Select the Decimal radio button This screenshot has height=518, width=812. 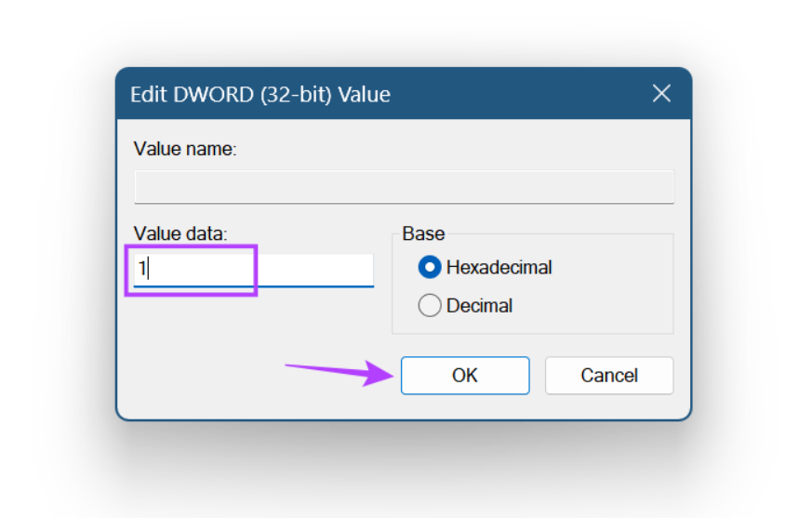[x=430, y=306]
